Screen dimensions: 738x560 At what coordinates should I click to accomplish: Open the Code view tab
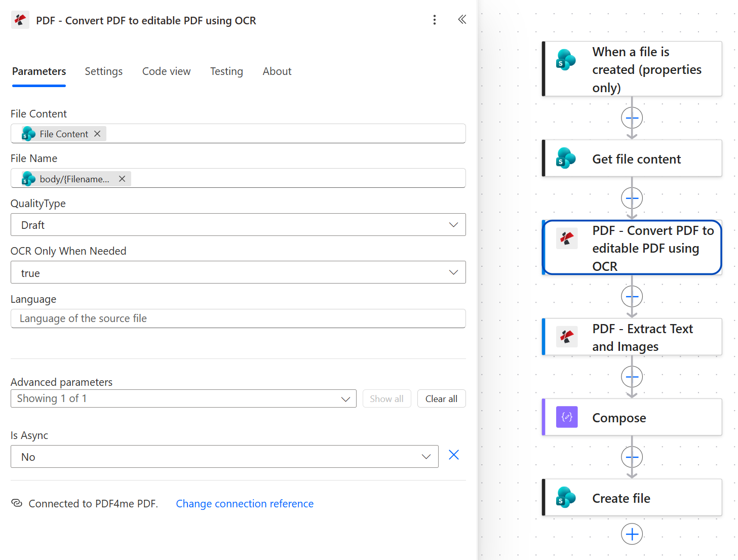(166, 71)
